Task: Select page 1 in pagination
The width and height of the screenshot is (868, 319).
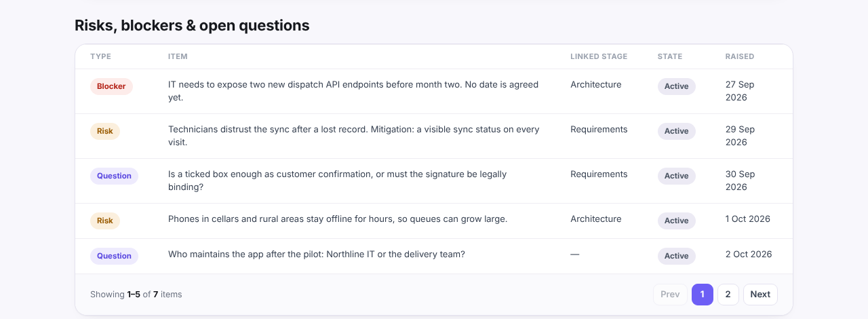Action: 703,294
